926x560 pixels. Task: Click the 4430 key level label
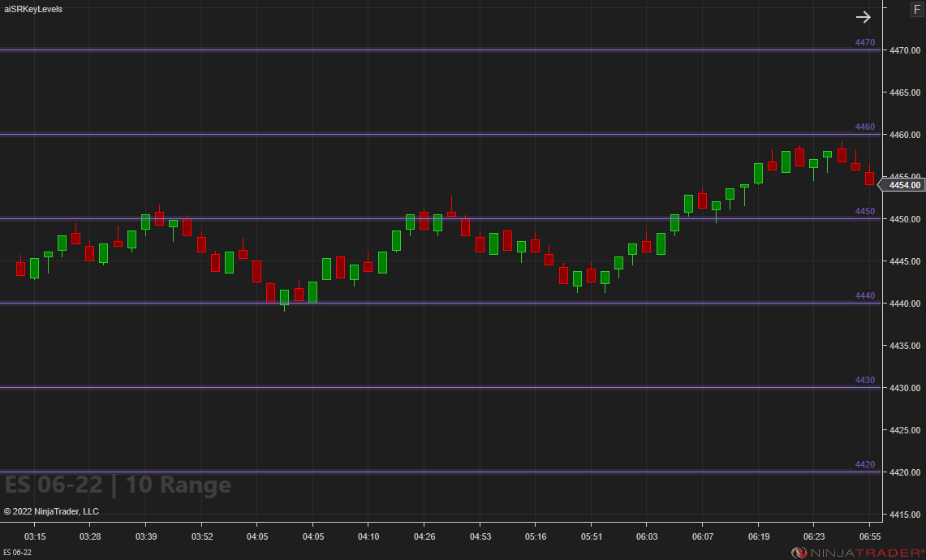tap(864, 380)
